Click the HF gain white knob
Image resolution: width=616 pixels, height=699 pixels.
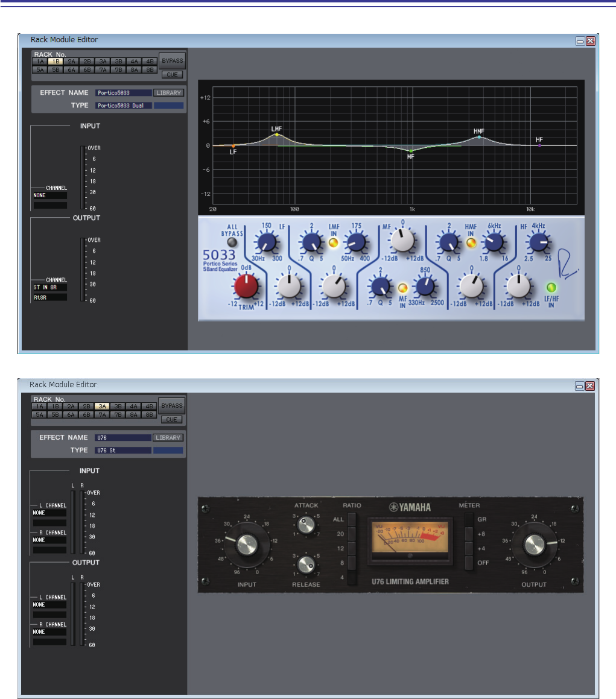pos(519,286)
